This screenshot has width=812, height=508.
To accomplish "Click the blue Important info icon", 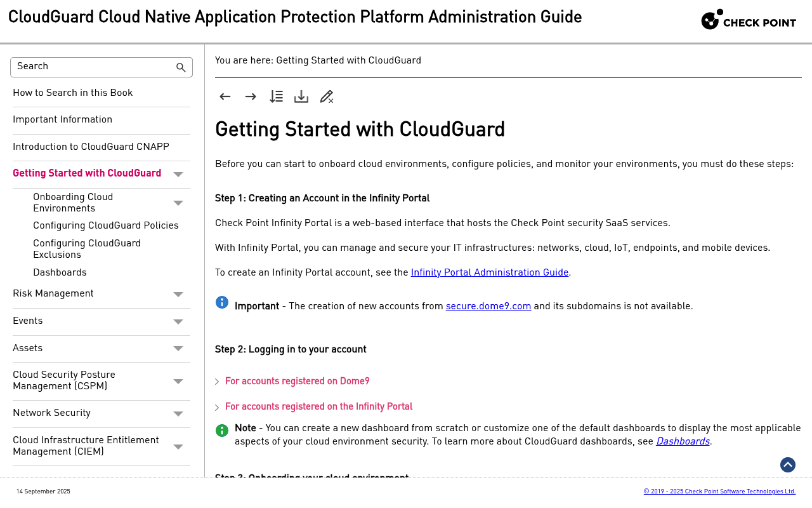I will tap(222, 302).
